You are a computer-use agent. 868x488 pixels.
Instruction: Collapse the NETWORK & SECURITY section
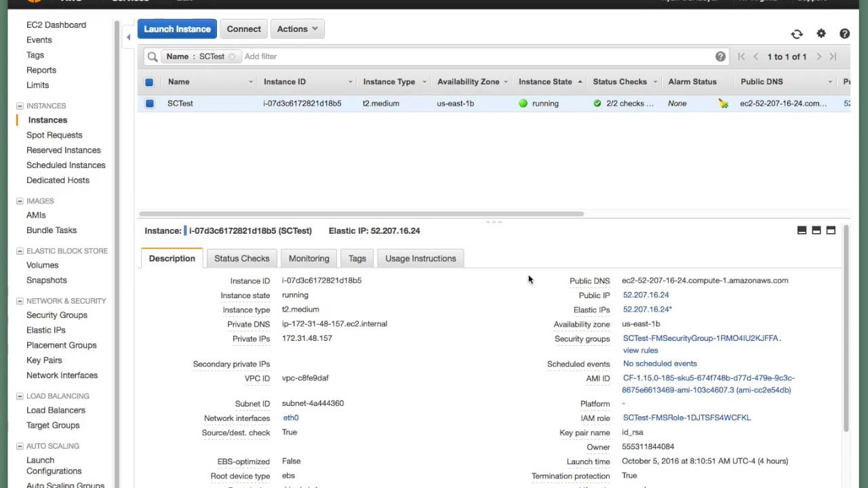(20, 301)
